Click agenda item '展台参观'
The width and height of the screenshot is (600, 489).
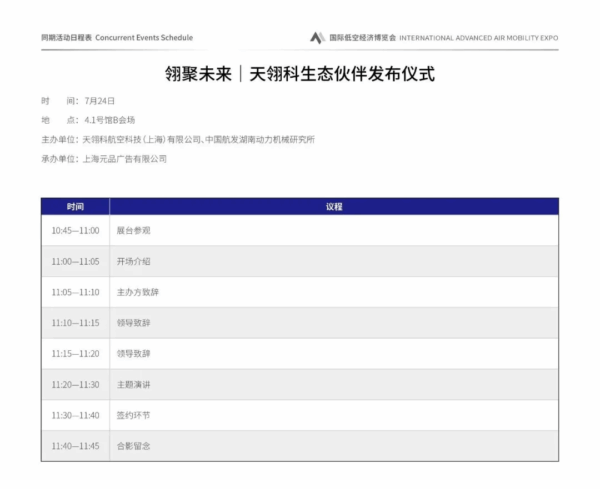point(134,230)
